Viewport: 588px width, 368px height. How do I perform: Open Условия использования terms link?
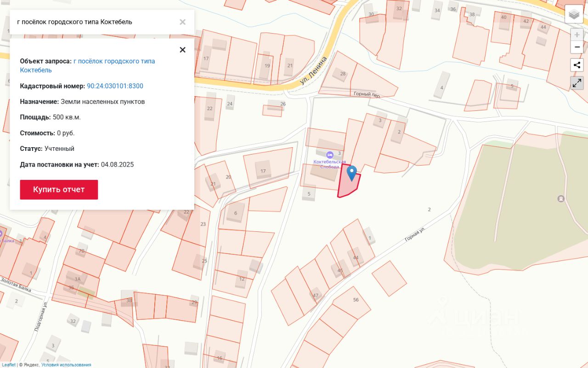click(x=66, y=365)
